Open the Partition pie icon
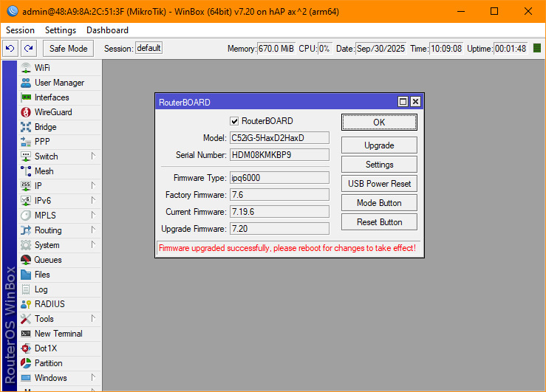The height and width of the screenshot is (392, 546). 26,363
